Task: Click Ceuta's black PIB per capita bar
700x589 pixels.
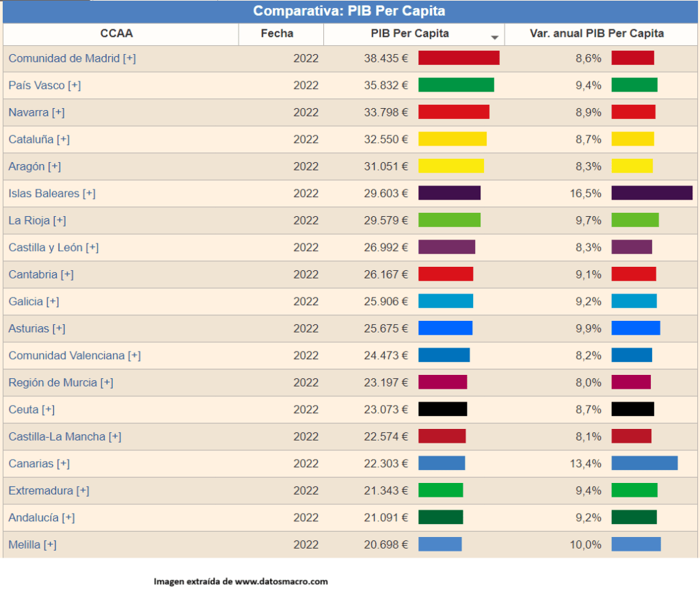Action: coord(442,409)
